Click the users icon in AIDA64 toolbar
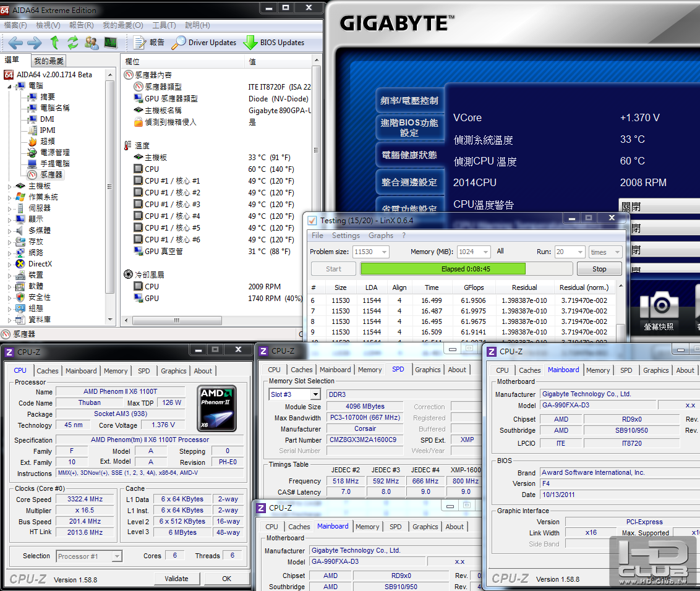The width and height of the screenshot is (700, 591). point(91,43)
